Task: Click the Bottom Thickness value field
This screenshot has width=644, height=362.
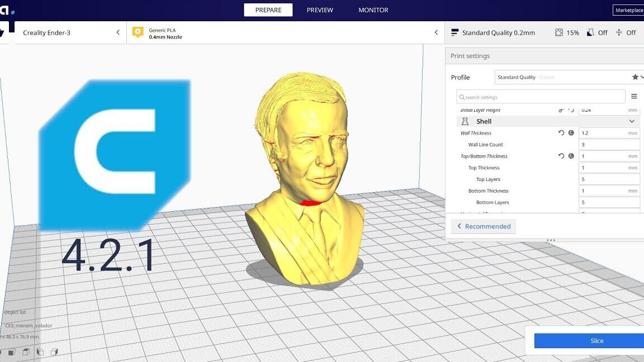Action: (609, 190)
